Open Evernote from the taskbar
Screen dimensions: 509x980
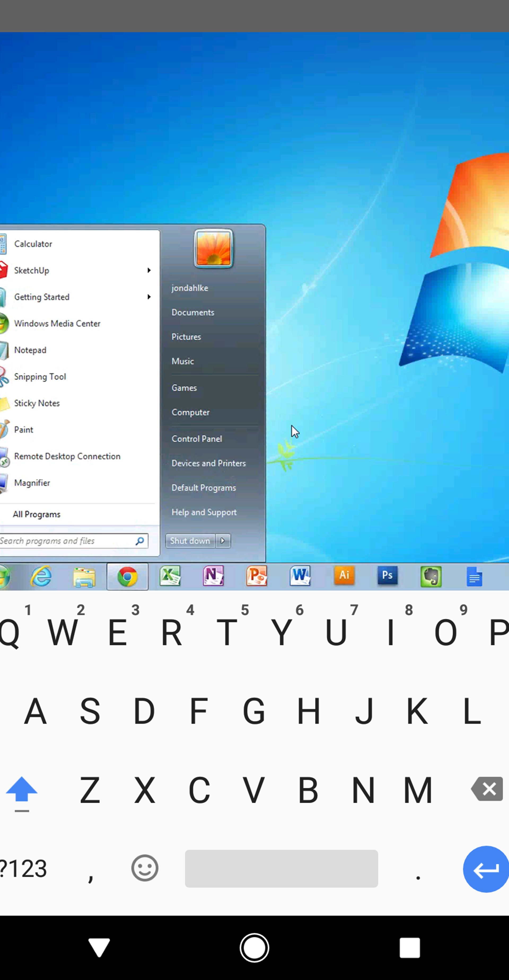coord(431,576)
